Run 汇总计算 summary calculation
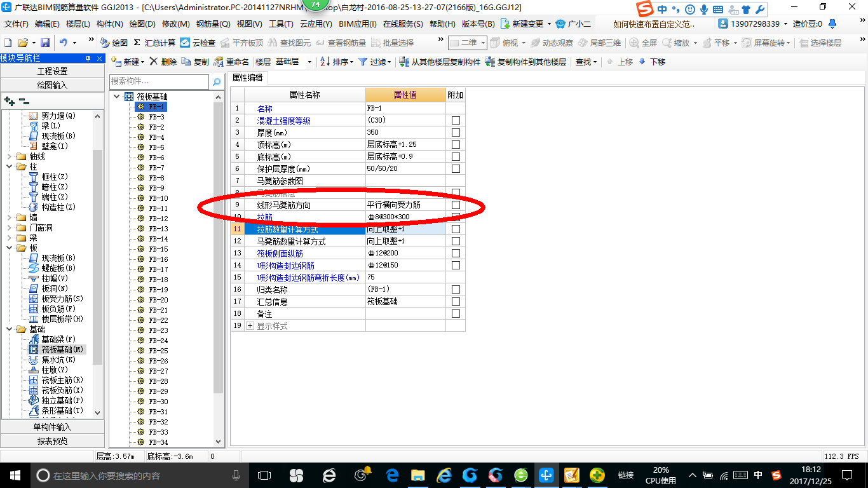 (x=154, y=43)
